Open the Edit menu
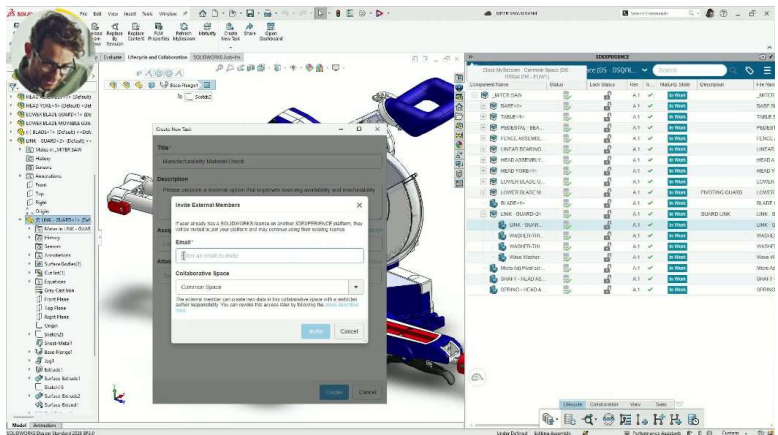Viewport: 778px width, 435px height. click(98, 14)
